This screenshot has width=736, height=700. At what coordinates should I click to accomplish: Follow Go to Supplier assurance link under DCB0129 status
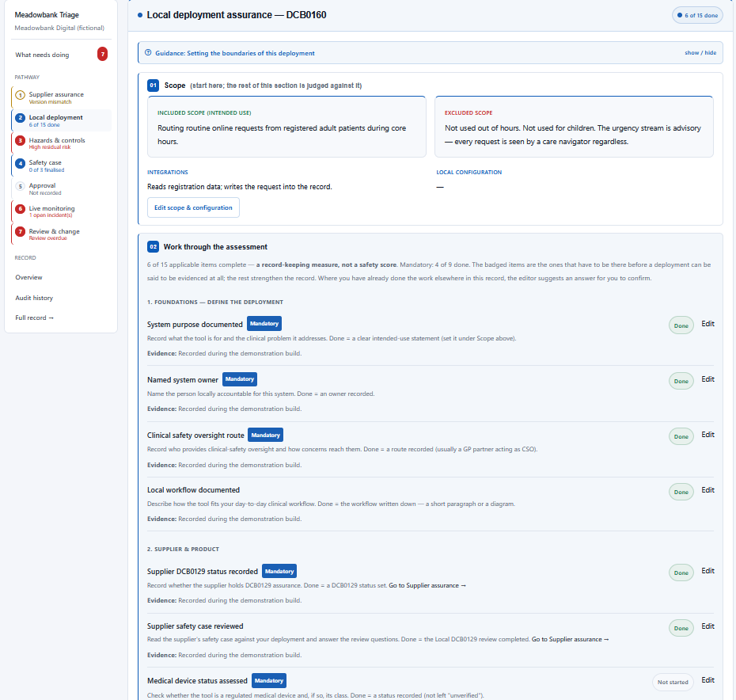tap(427, 586)
